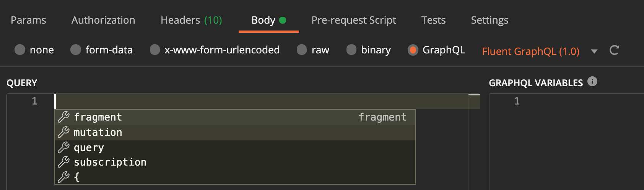Click wrench icon beside mutation suggestion
The width and height of the screenshot is (644, 190).
63,132
